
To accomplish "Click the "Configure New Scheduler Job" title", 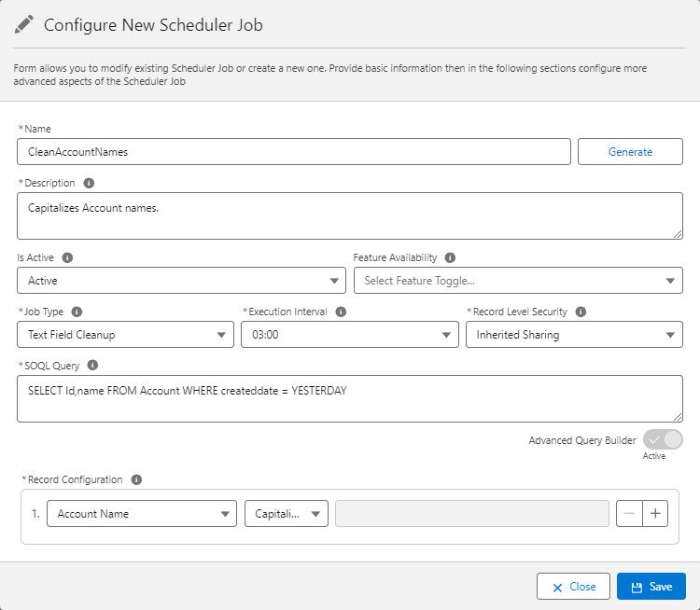I will pos(153,25).
